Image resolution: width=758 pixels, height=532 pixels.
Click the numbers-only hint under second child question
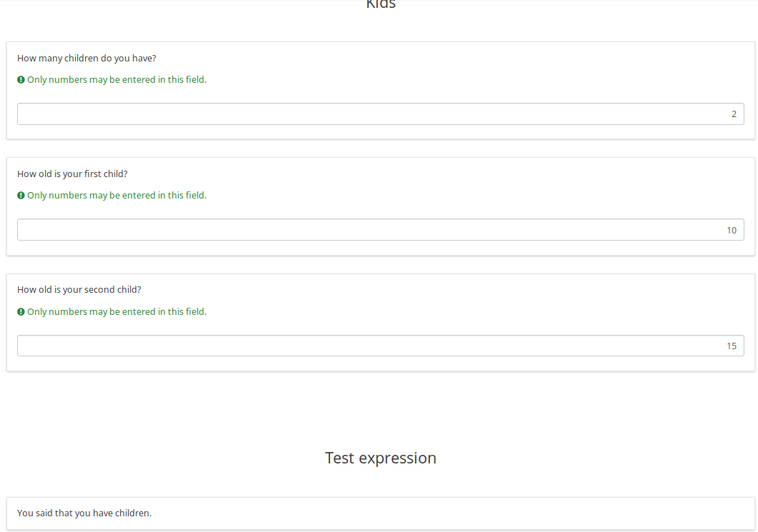point(116,312)
